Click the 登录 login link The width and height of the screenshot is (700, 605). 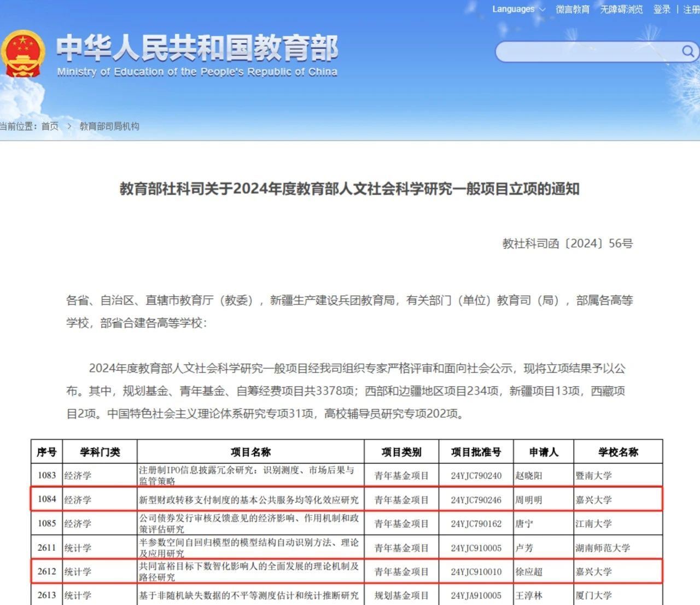tap(662, 9)
